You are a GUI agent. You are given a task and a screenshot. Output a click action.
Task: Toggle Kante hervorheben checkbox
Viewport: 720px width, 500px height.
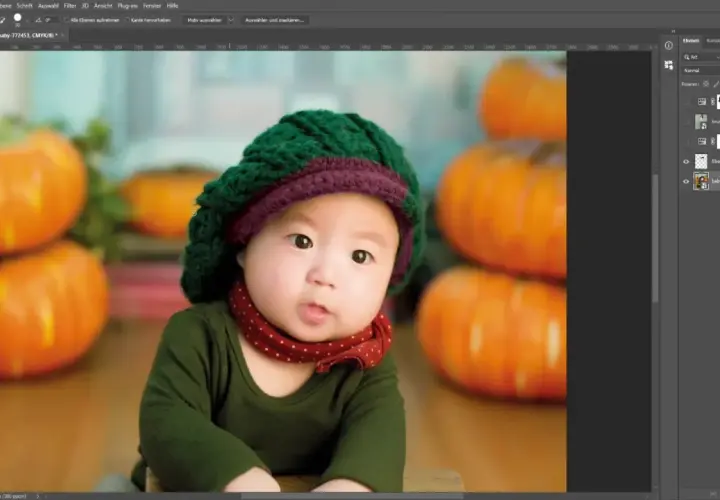128,20
